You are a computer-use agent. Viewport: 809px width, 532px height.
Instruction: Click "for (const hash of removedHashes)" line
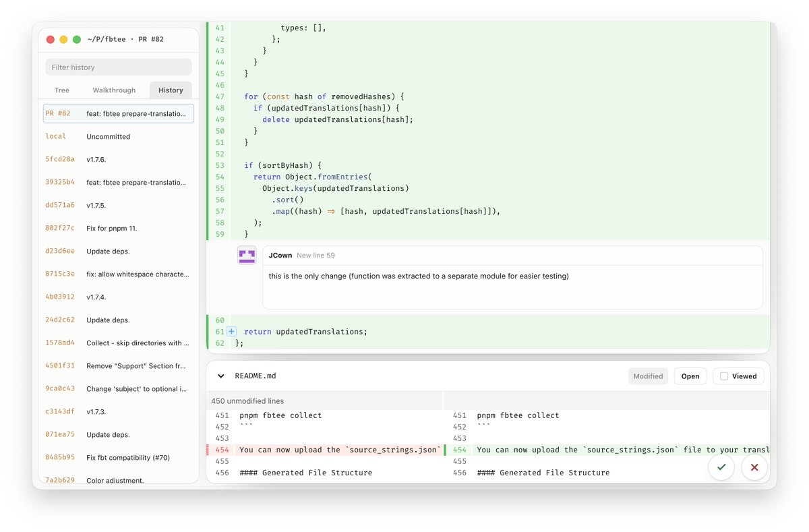tap(324, 96)
